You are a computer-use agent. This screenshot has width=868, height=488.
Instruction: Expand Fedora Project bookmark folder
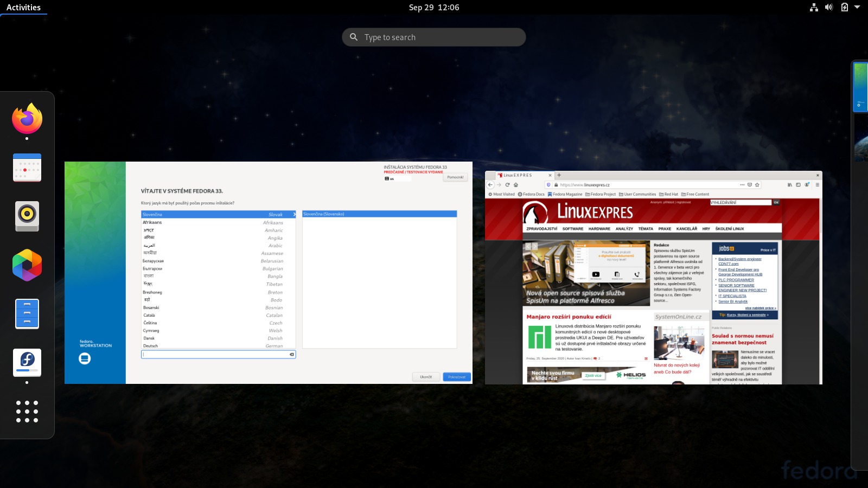(601, 194)
